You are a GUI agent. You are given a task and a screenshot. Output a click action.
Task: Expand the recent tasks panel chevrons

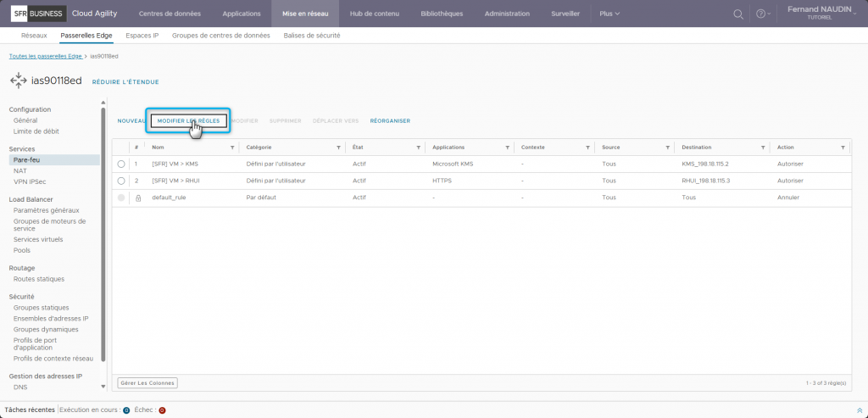click(x=860, y=410)
